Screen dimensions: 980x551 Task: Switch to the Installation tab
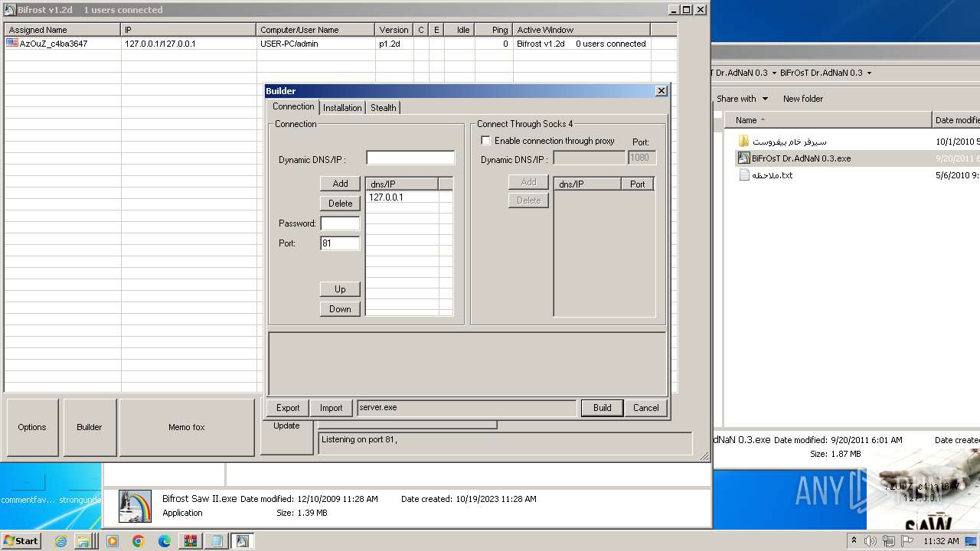pos(342,108)
